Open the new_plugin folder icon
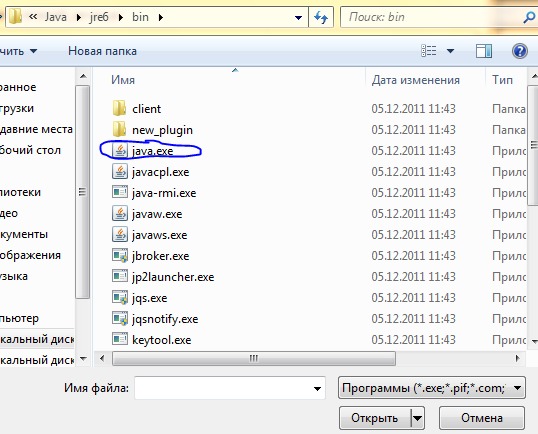 [x=119, y=129]
